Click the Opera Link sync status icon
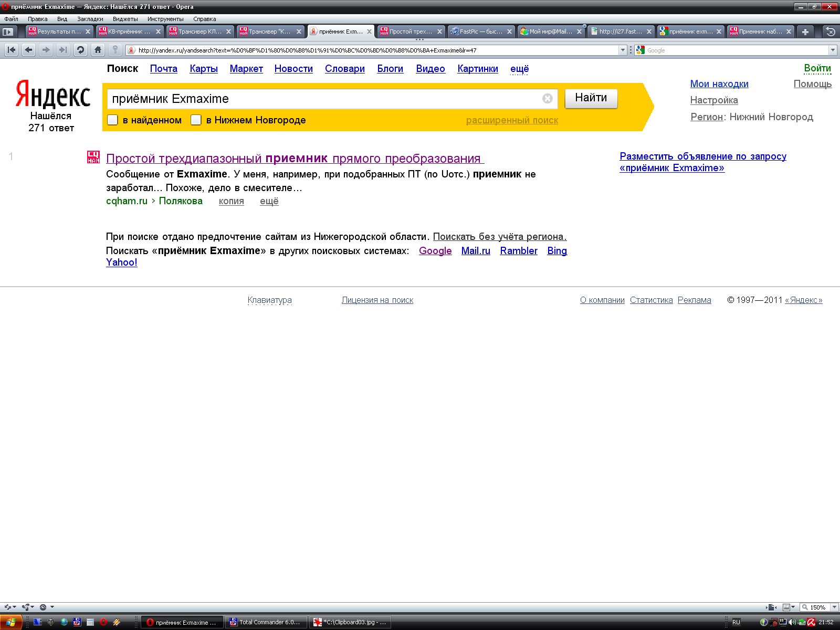The image size is (840, 630). click(7, 607)
